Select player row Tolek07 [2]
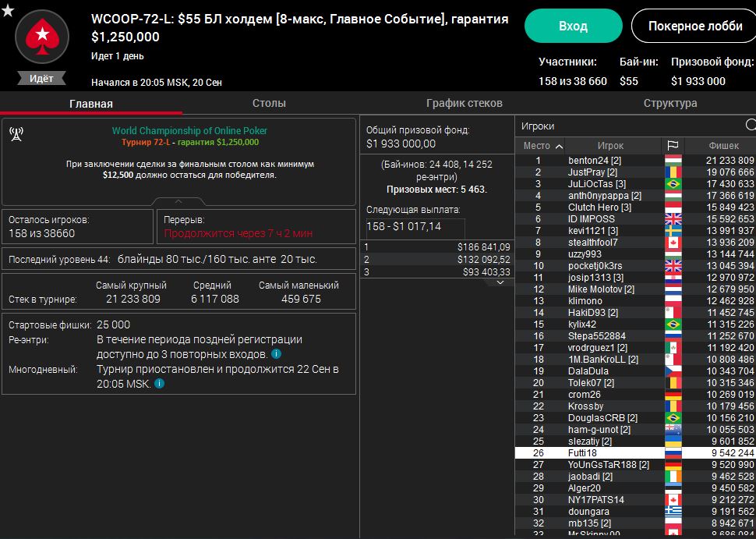This screenshot has height=539, width=756. (635, 383)
